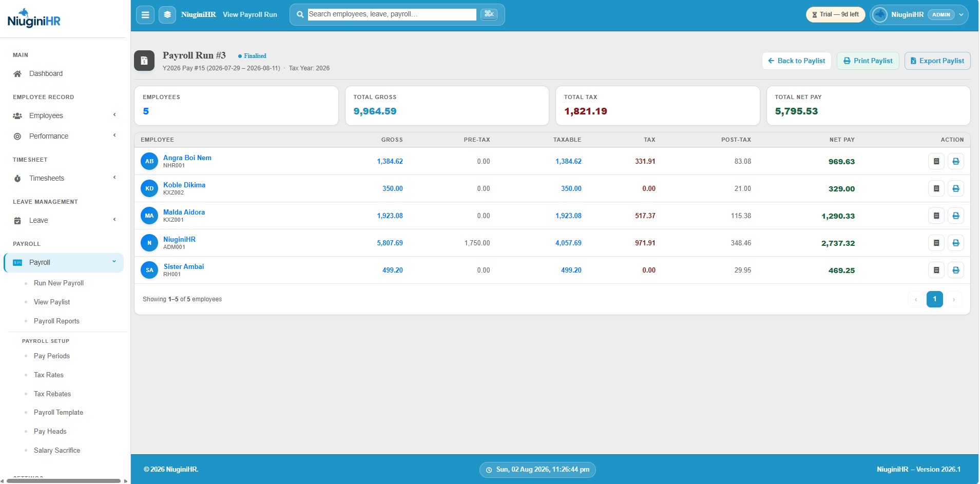View payslip details for Sister Ambai
This screenshot has height=484, width=980.
click(936, 270)
